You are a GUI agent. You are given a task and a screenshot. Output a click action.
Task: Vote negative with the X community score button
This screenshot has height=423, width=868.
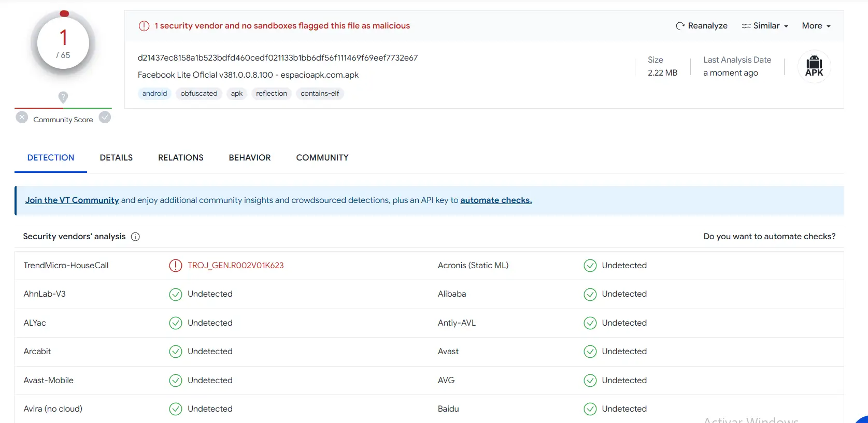pos(22,118)
